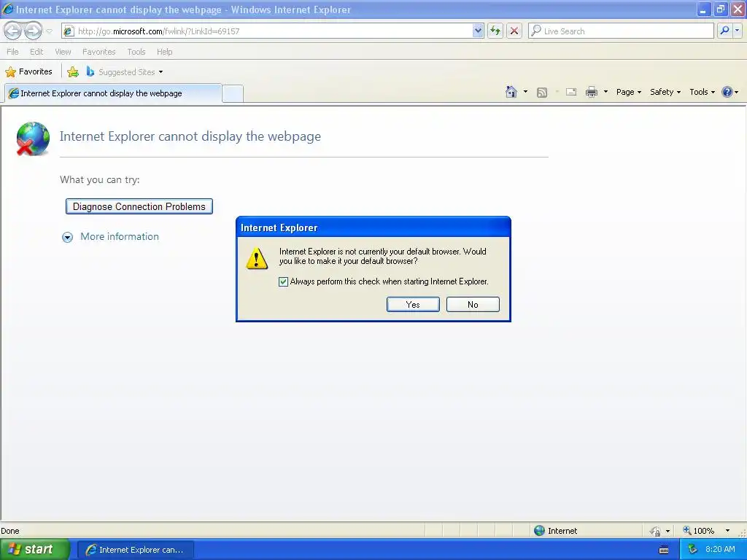Open the Help menu
Image resolution: width=747 pixels, height=560 pixels.
[165, 52]
